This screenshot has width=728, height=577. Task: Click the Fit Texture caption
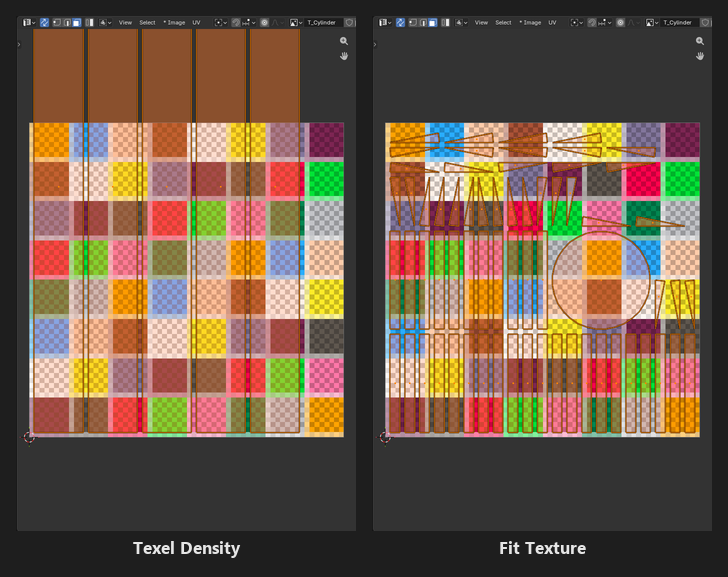(x=542, y=548)
